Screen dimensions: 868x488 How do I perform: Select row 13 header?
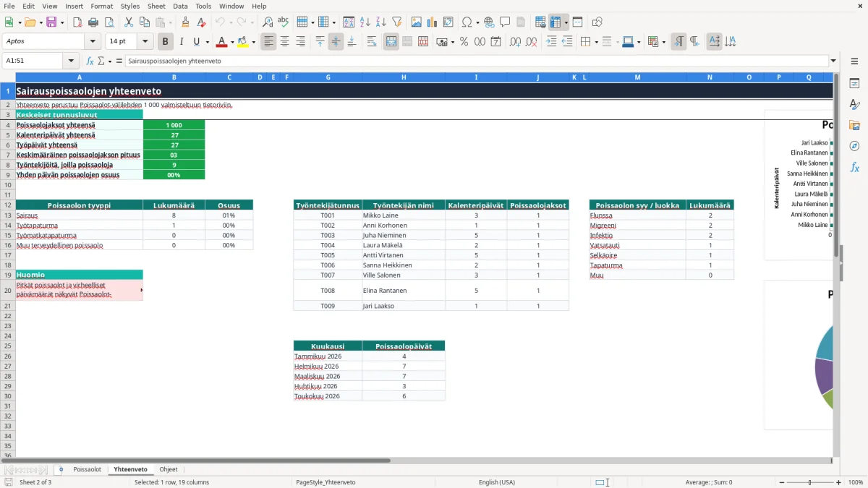[x=7, y=215]
